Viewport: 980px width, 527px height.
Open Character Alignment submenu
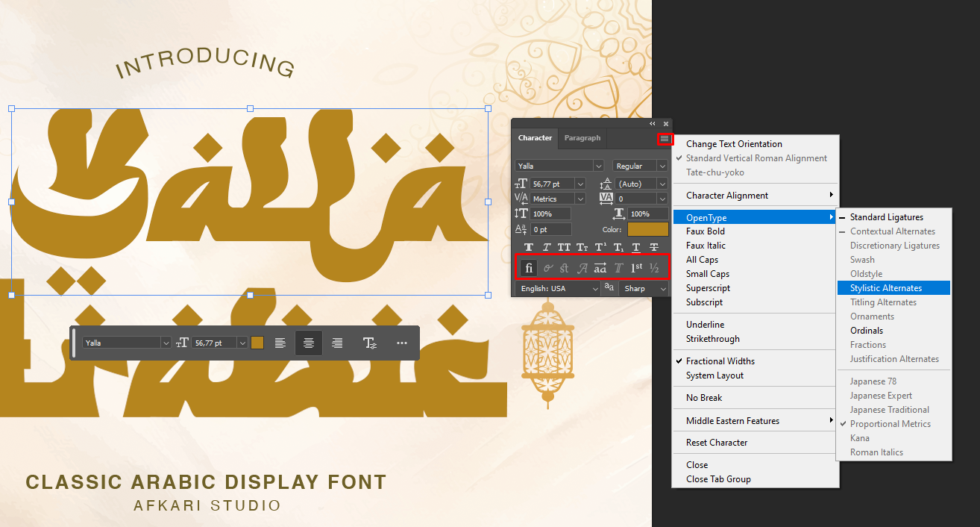pyautogui.click(x=756, y=196)
